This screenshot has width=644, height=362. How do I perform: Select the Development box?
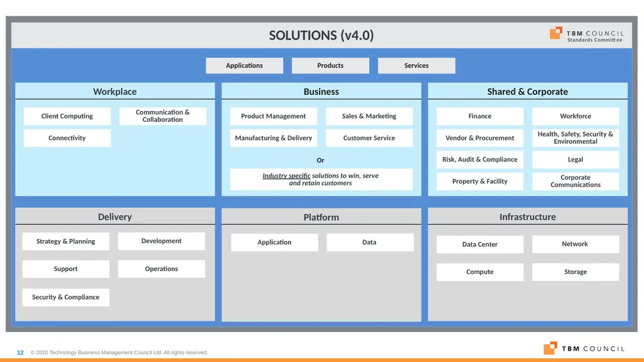pos(162,241)
